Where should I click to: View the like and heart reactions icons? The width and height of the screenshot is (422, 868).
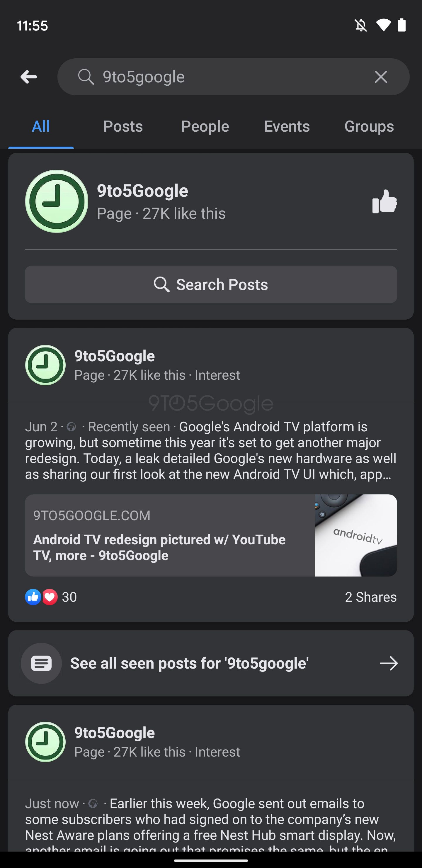pos(41,597)
